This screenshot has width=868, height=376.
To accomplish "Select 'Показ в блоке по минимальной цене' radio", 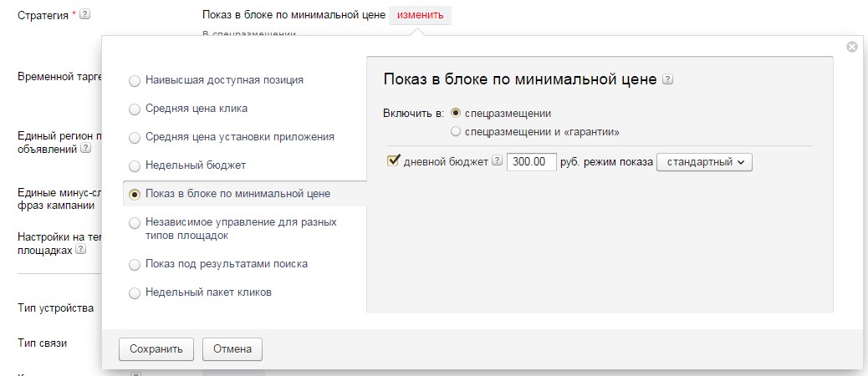I will click(135, 195).
